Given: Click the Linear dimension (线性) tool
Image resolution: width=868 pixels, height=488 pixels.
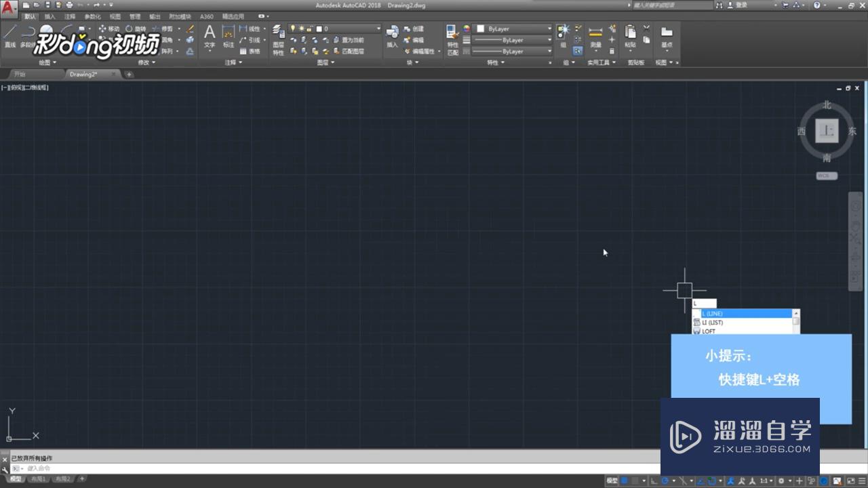Looking at the screenshot, I should coord(250,29).
